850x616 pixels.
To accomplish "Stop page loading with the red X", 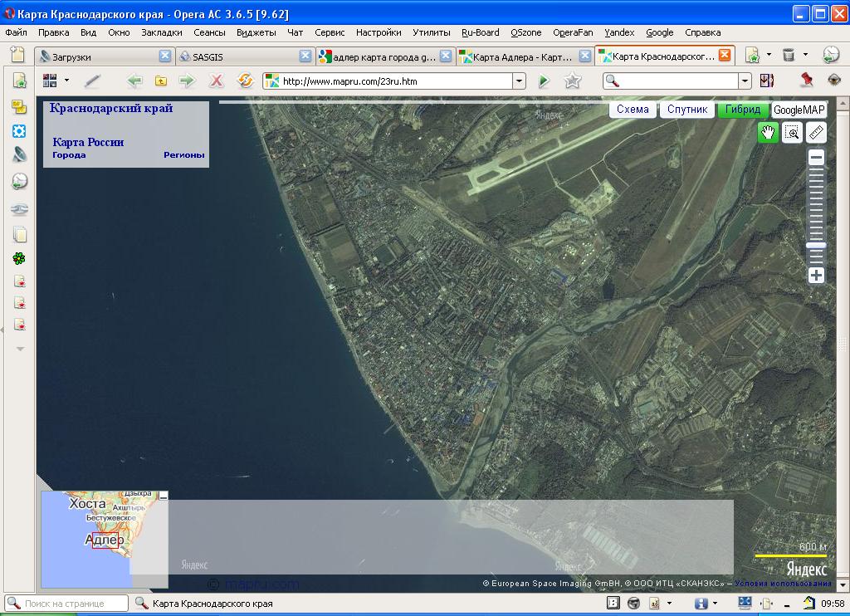I will pyautogui.click(x=216, y=81).
